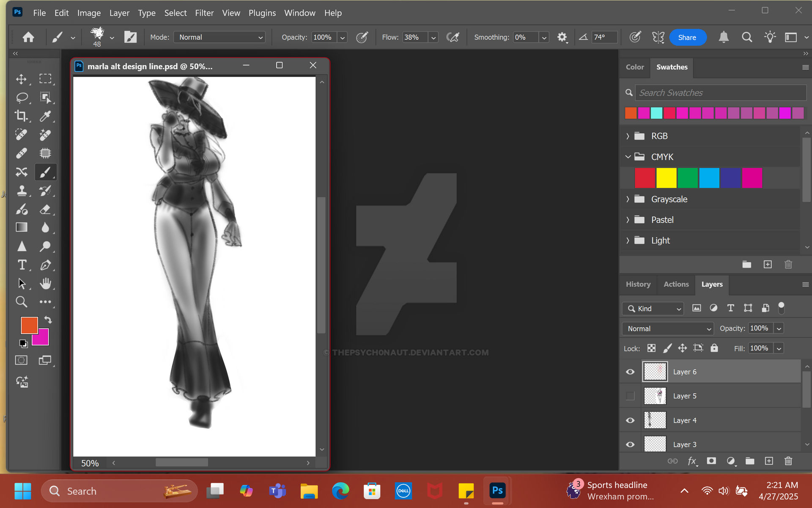This screenshot has width=812, height=508.
Task: Select the Gradient tool
Action: click(22, 227)
